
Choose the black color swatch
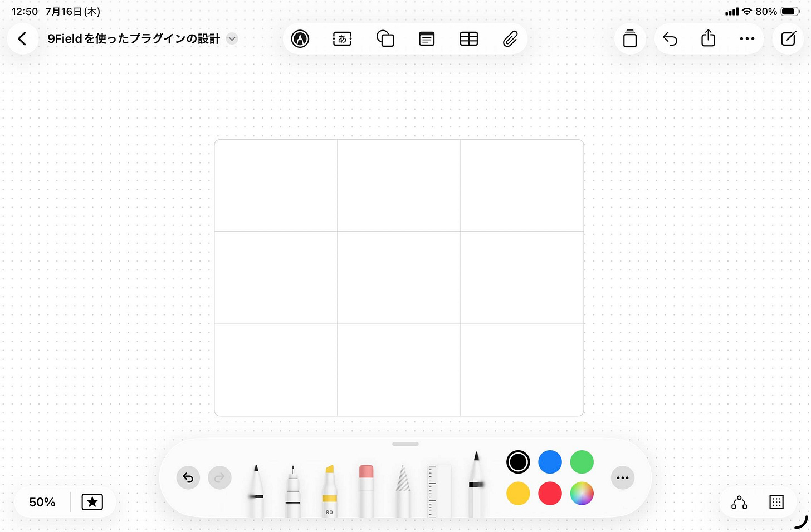pos(518,462)
